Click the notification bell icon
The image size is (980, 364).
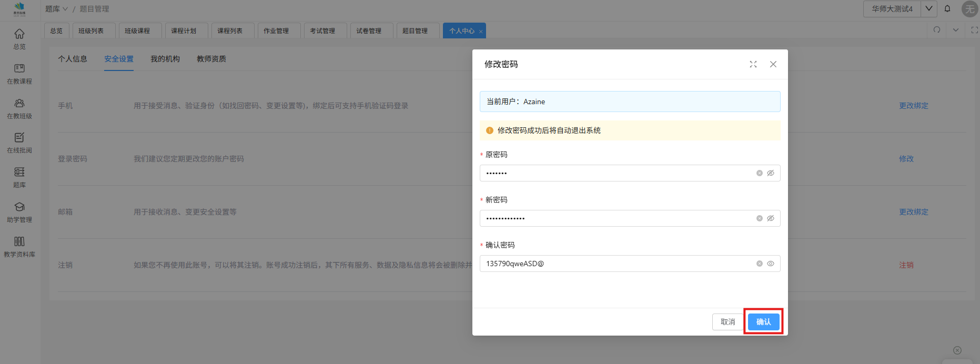[947, 8]
